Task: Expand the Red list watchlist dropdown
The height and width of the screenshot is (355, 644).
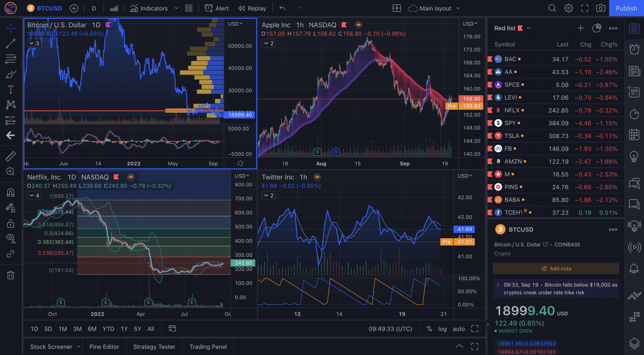Action: [x=529, y=28]
